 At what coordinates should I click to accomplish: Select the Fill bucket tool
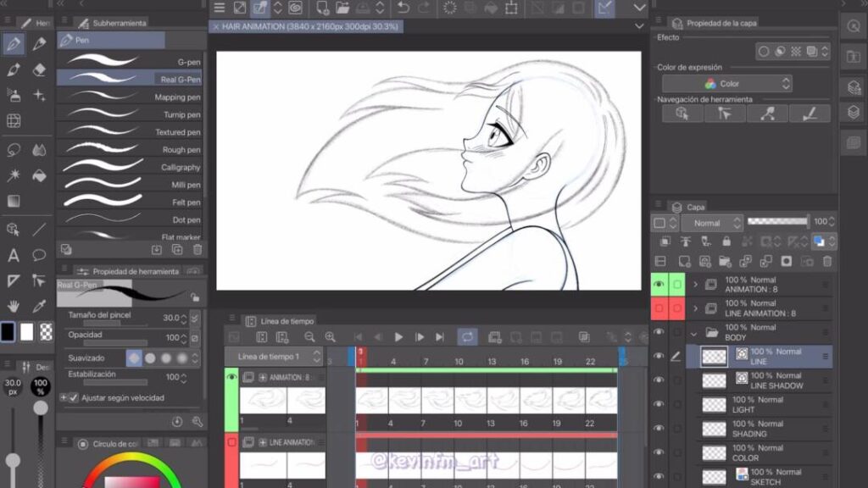(39, 176)
